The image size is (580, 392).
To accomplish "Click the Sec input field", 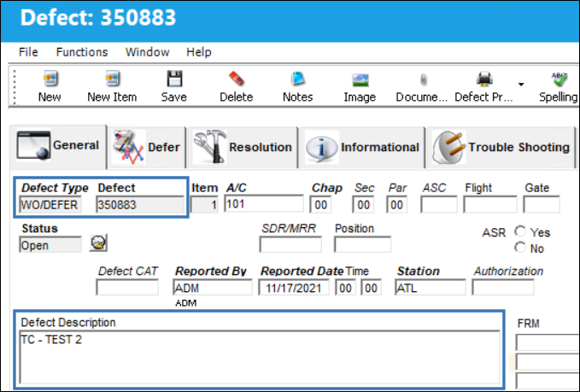I will tap(363, 205).
